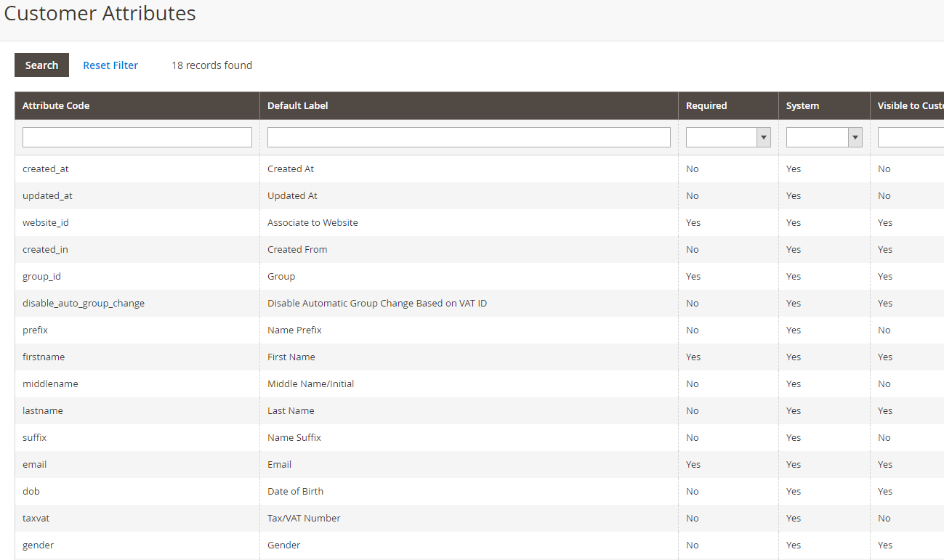Sort by Default Label column header
Viewport: 944px width, 560px height.
coord(298,105)
